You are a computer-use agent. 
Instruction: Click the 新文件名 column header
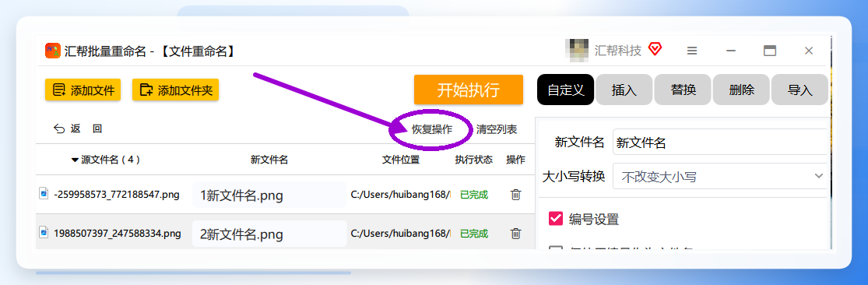pyautogui.click(x=269, y=160)
